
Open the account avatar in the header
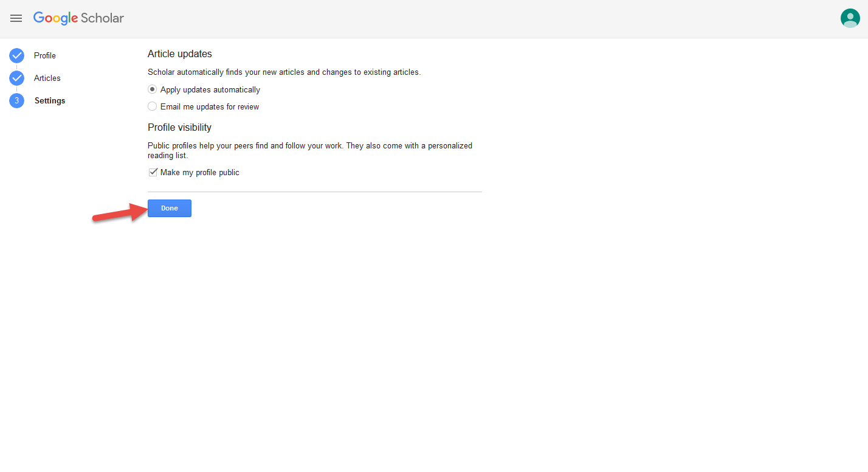click(850, 18)
